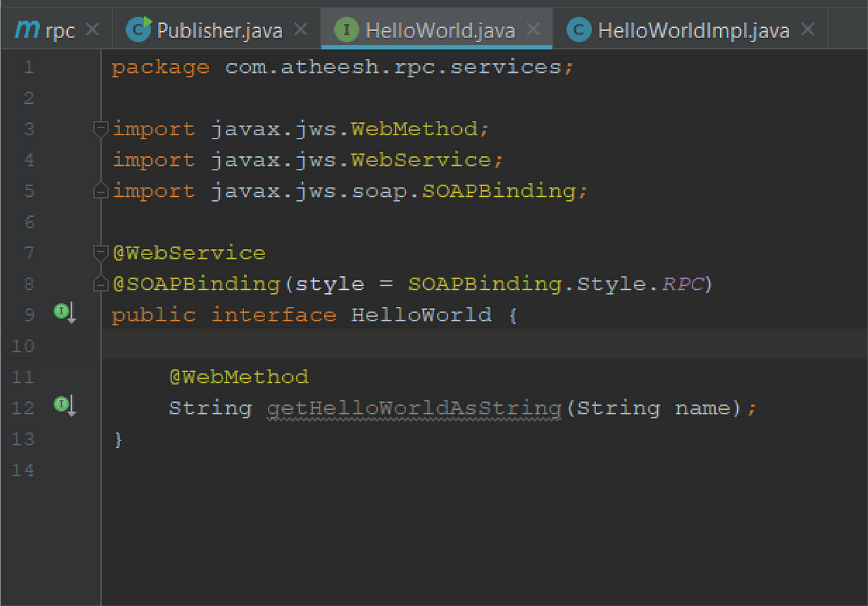The image size is (868, 606).
Task: Click the 'package' keyword on line 1
Action: [161, 67]
